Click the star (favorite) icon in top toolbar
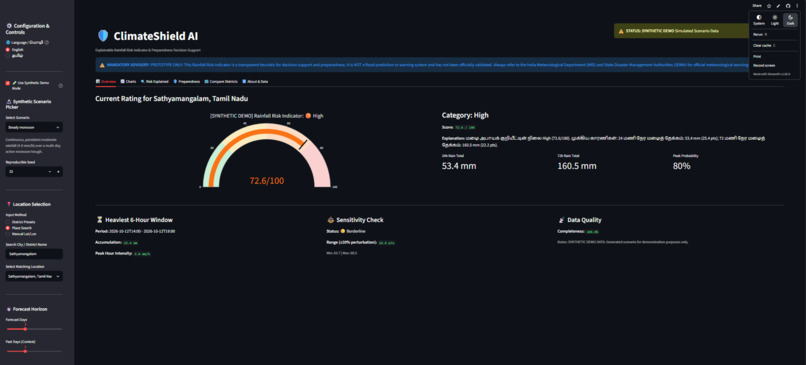The image size is (806, 365). tap(769, 6)
